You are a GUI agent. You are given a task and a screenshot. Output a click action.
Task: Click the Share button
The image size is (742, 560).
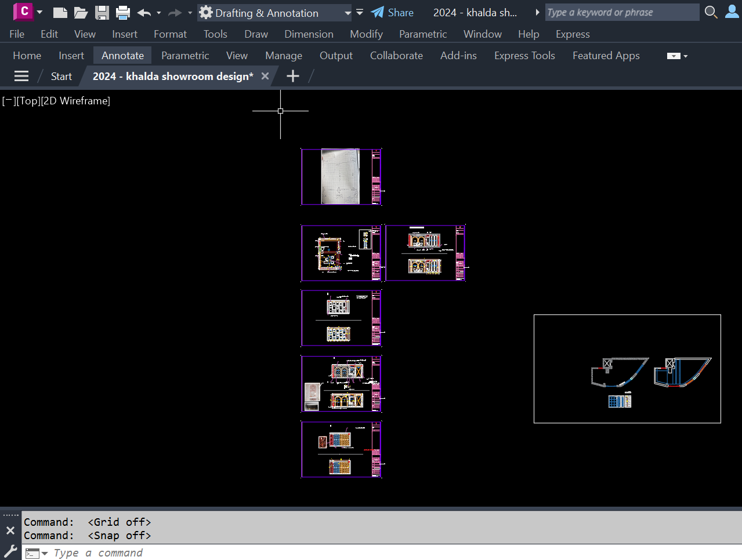click(392, 12)
